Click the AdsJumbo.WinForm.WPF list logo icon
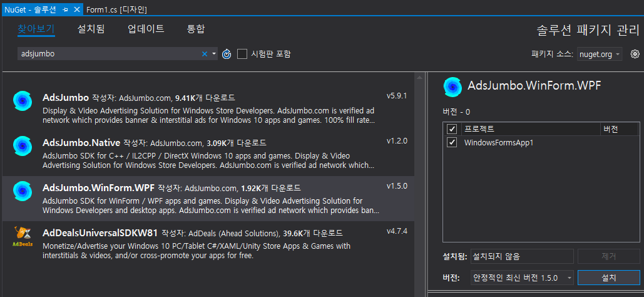This screenshot has height=297, width=644. (x=23, y=191)
